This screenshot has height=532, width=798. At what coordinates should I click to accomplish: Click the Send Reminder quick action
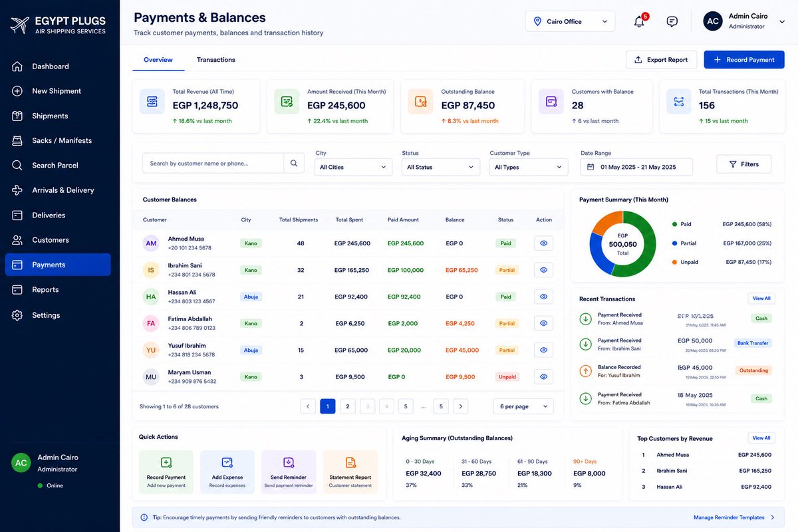(289, 472)
